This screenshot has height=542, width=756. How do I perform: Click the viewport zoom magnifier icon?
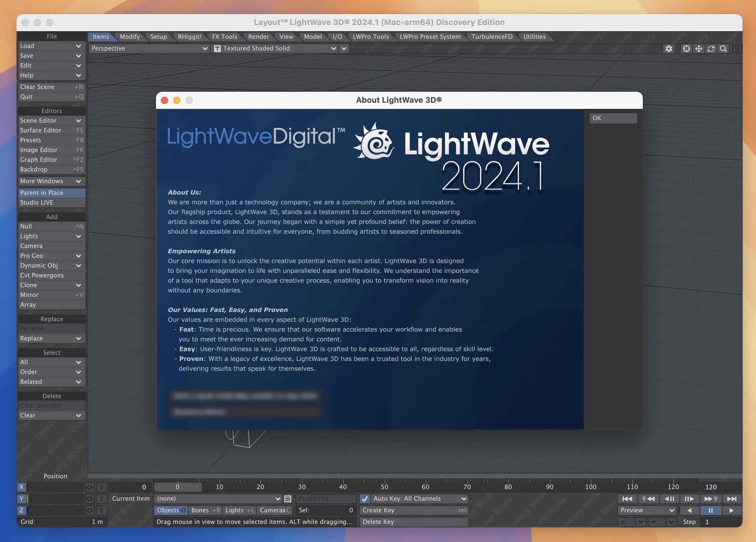pos(723,49)
